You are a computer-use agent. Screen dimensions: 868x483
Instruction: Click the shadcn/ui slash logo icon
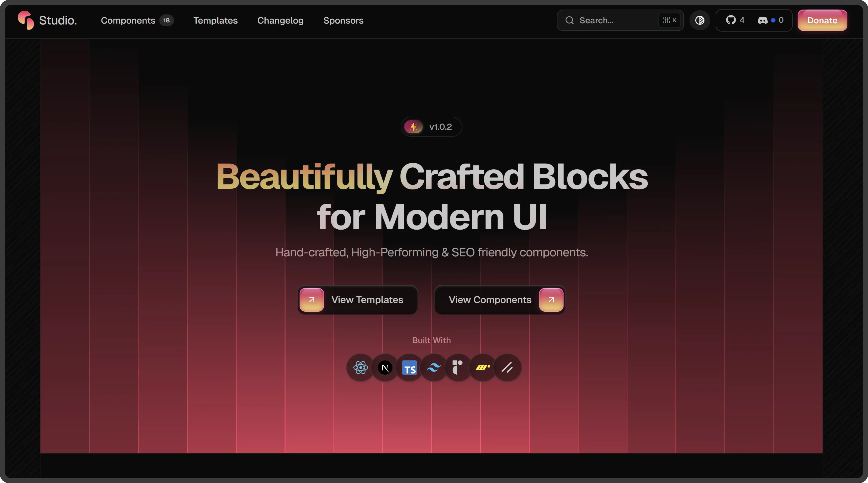[x=507, y=368]
